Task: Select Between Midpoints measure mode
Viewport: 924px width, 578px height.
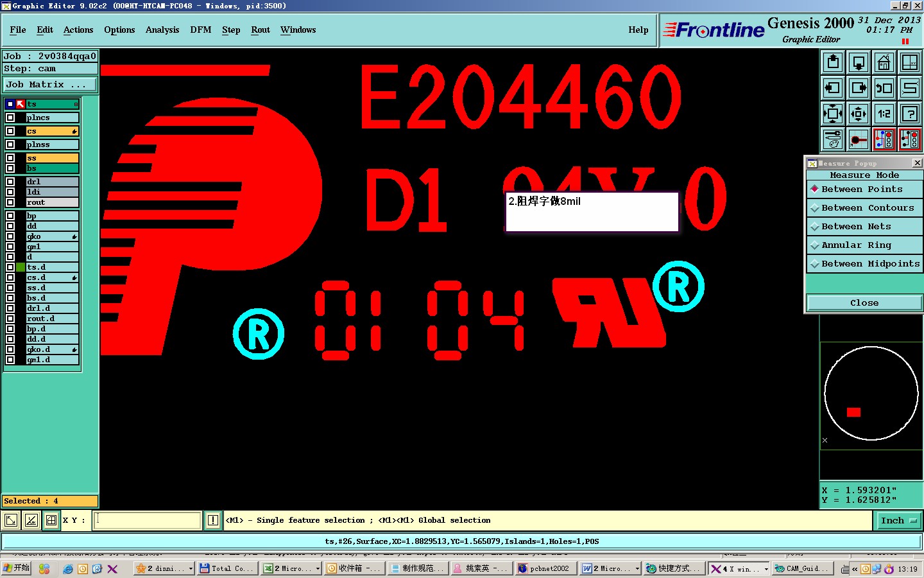Action: pos(864,264)
